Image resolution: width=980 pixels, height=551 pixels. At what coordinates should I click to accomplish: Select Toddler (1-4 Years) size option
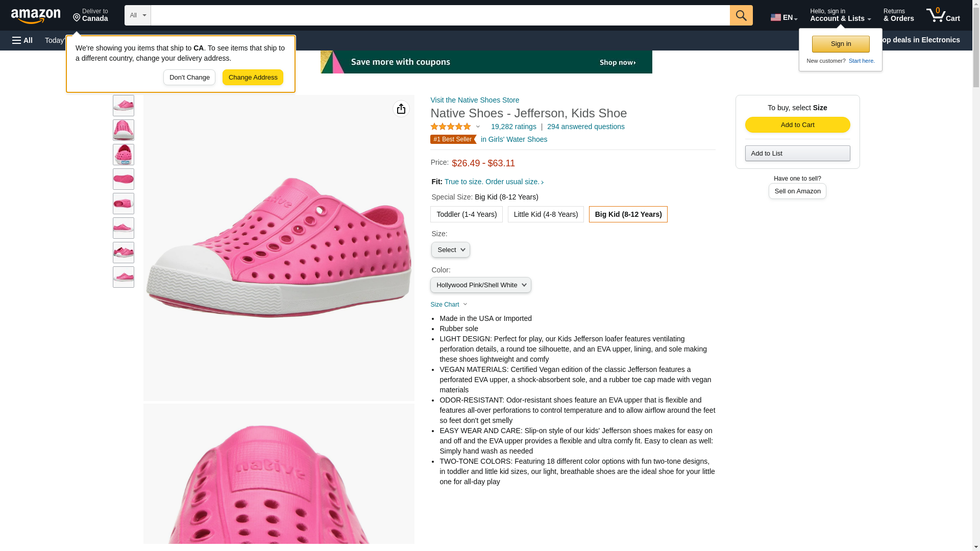point(467,214)
